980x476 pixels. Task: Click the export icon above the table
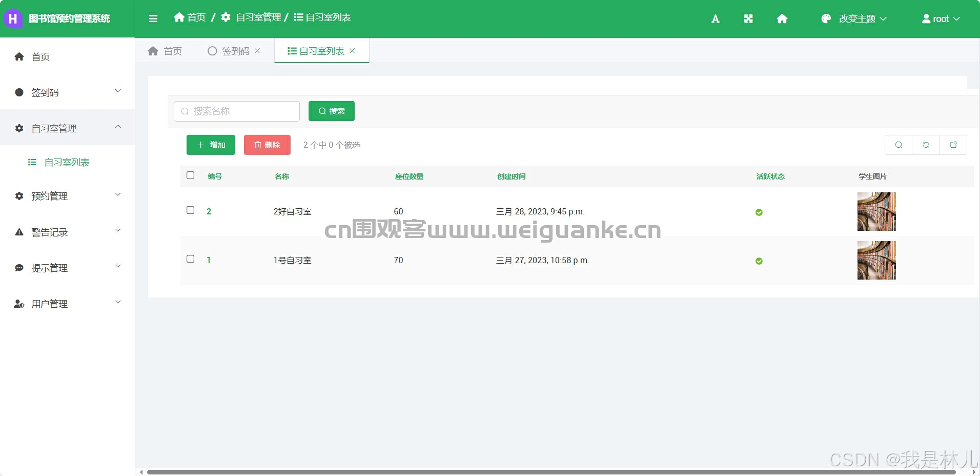(953, 145)
